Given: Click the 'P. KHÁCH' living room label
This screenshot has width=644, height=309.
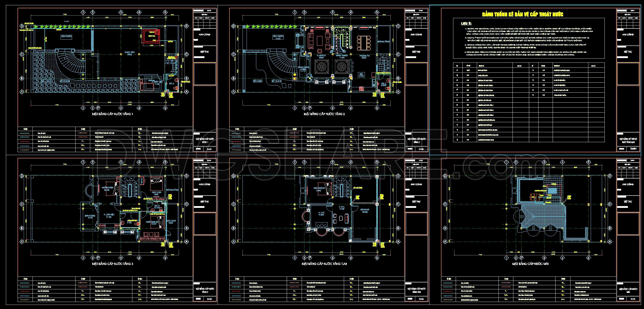Looking at the screenshot, I should click(322, 55).
